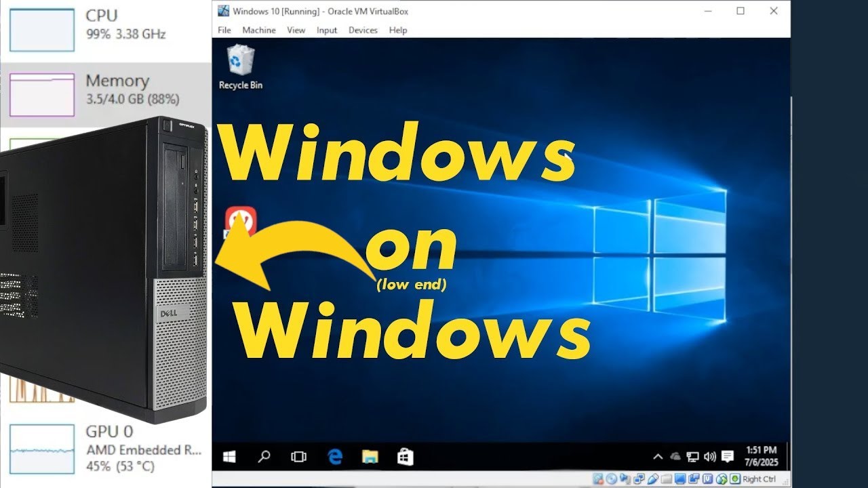Click the '45% (53 °C)' GPU value
Image resolution: width=868 pixels, height=488 pixels.
120,466
